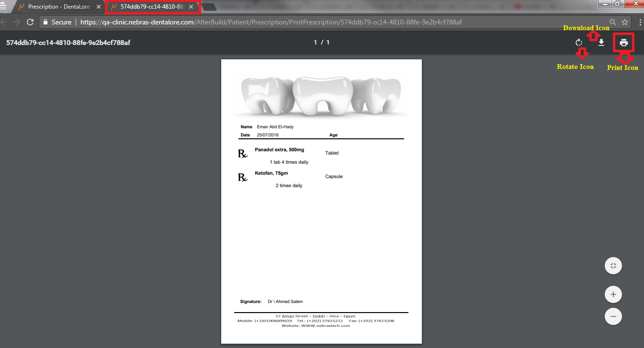Click the magnifier zoom icon in address bar
Viewport: 644px width, 348px height.
coord(613,22)
